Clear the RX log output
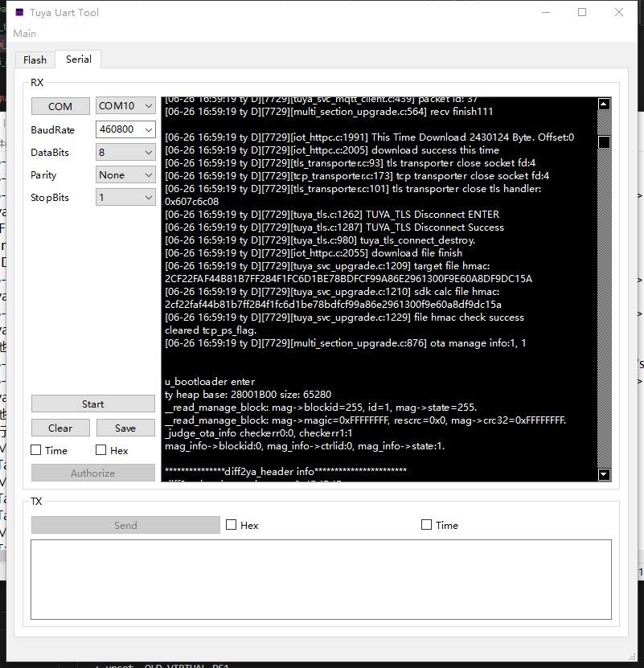This screenshot has height=668, width=644. click(x=60, y=428)
